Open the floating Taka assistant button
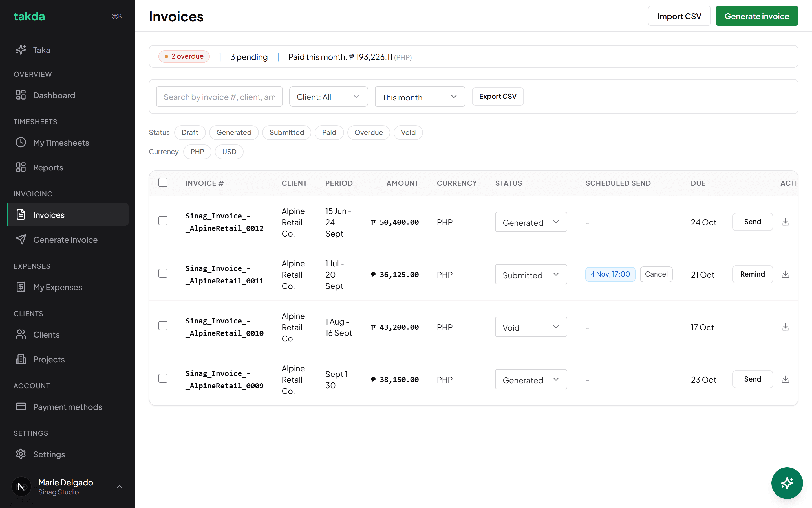 pos(787,483)
